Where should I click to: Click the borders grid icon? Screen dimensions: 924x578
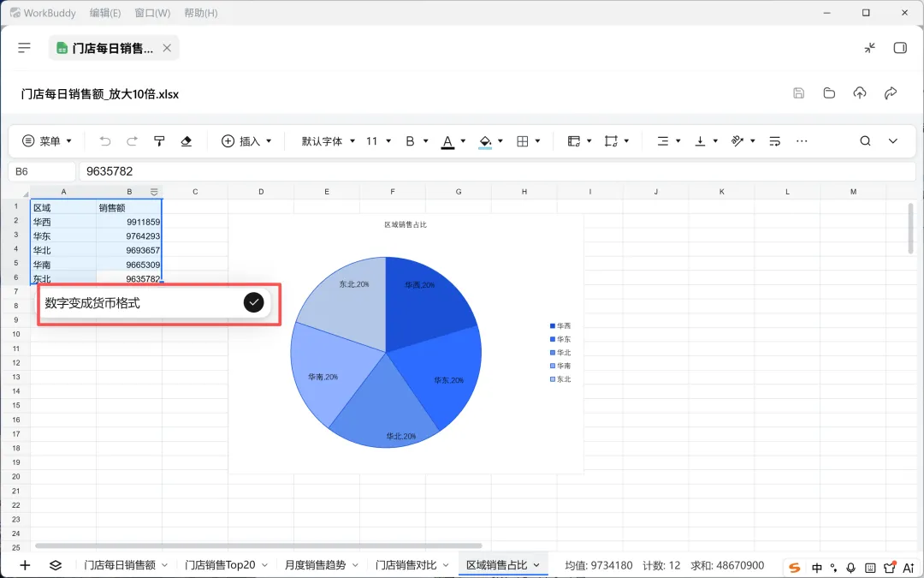522,141
